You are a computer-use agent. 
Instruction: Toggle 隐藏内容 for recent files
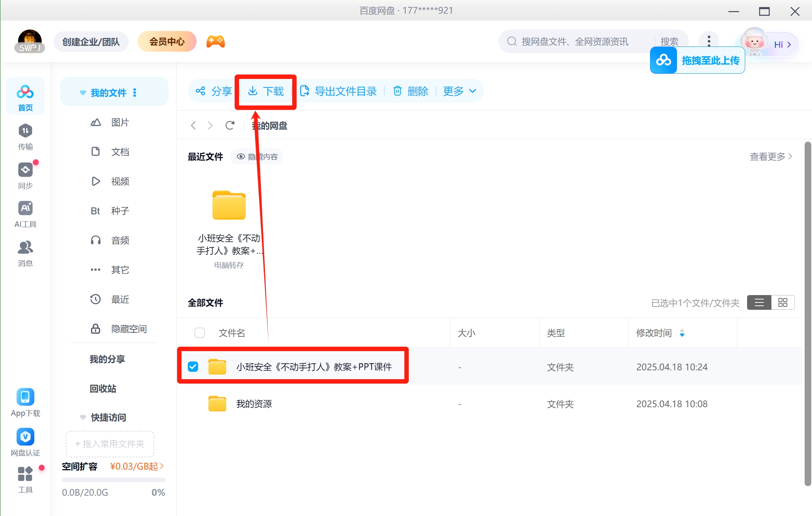(257, 157)
